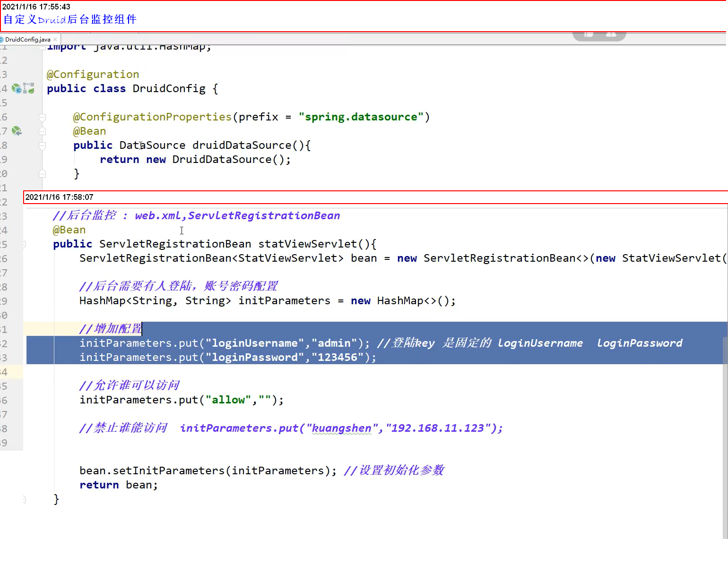Click //允许谁可以访问 comment
The width and height of the screenshot is (728, 573).
click(130, 385)
